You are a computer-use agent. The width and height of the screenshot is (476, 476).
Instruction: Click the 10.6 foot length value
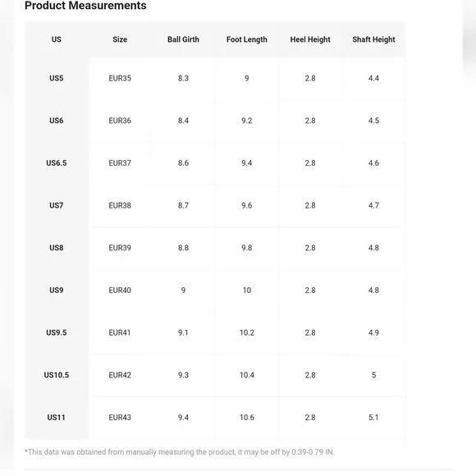pos(246,418)
